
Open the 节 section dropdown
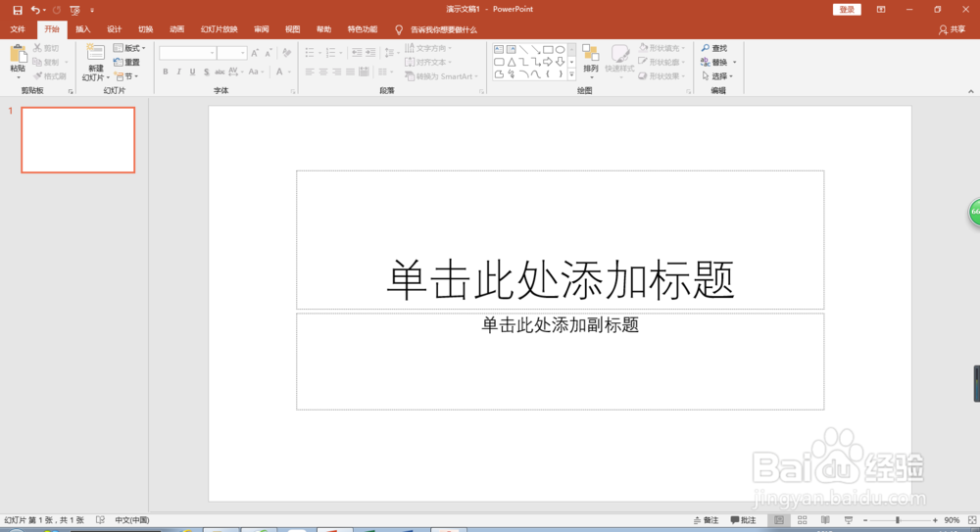coord(126,76)
